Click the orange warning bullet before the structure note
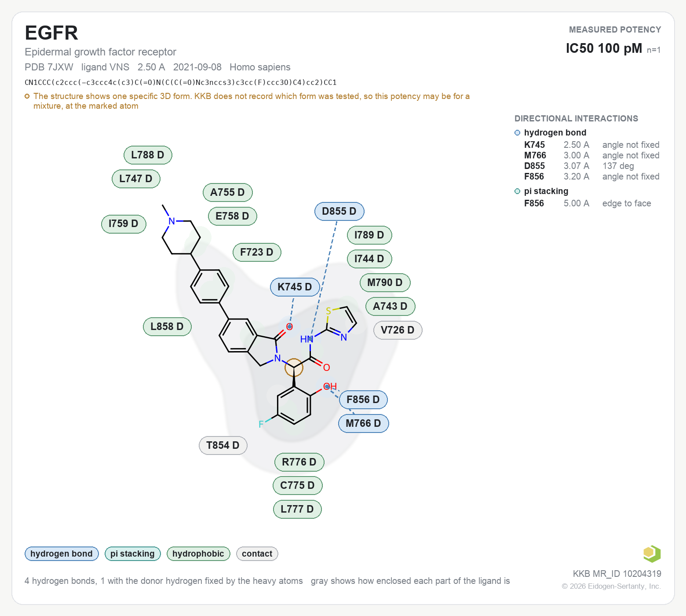The width and height of the screenshot is (686, 616). [x=27, y=96]
